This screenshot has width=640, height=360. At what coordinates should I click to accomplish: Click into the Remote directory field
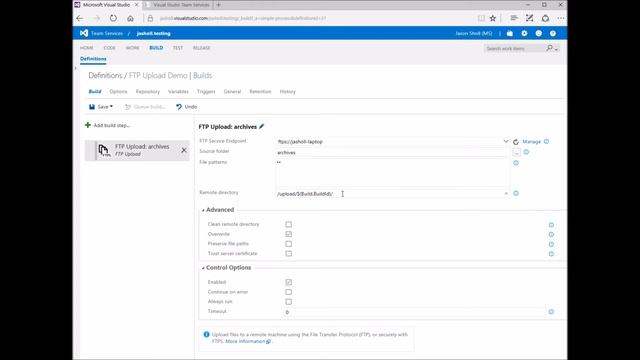coord(393,193)
